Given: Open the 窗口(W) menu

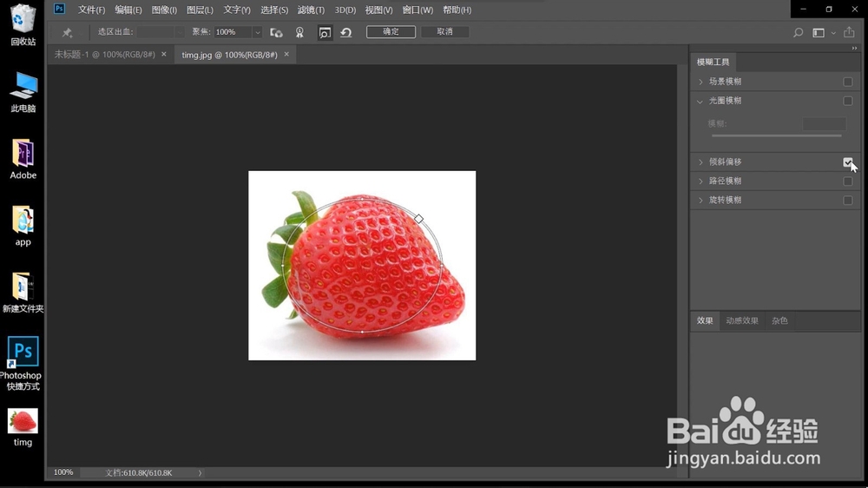Looking at the screenshot, I should point(418,10).
